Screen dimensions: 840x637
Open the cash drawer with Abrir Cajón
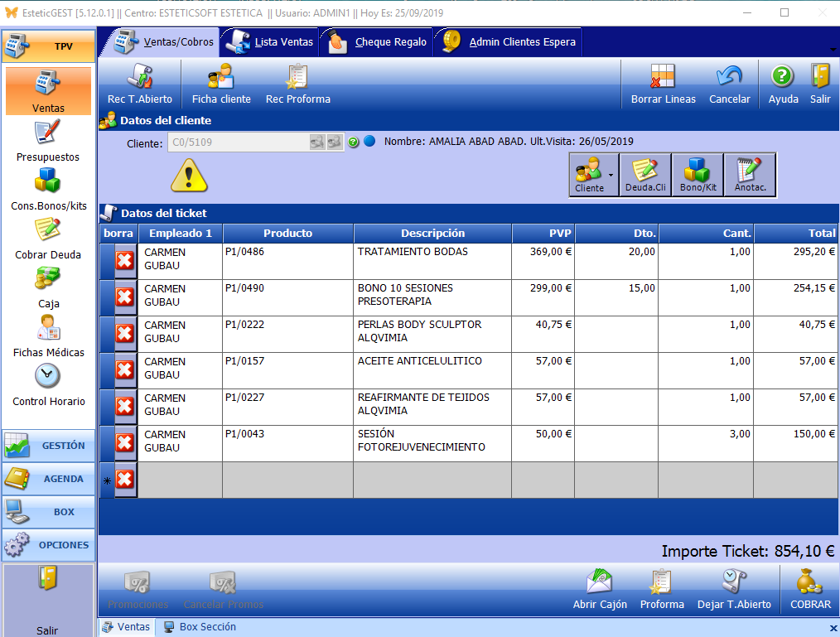tap(600, 589)
